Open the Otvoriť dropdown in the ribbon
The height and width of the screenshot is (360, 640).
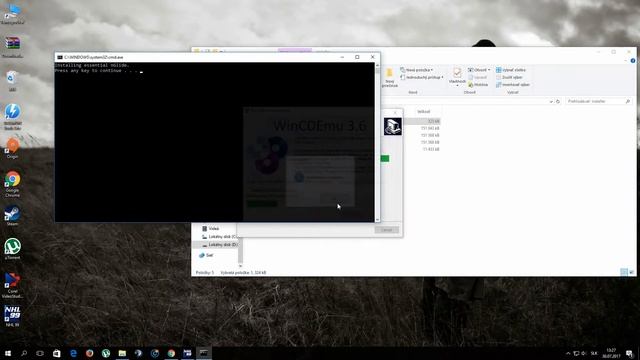(479, 70)
